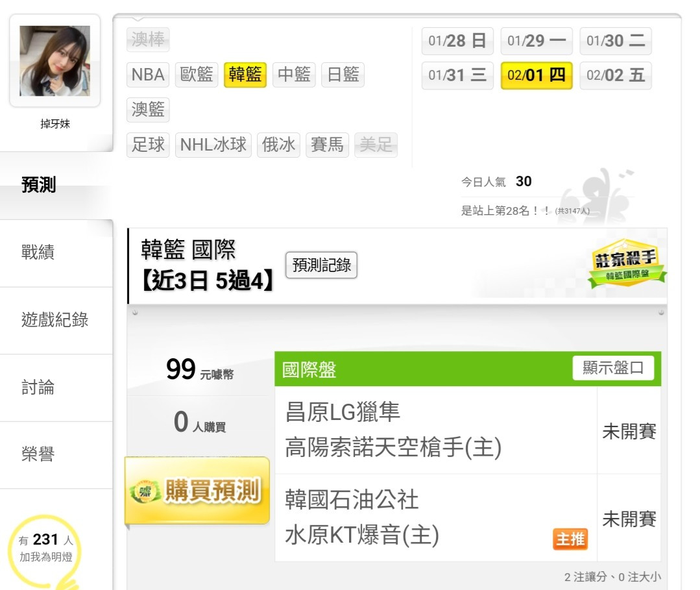Switch to the 遊戲紀錄 tab

tap(55, 320)
